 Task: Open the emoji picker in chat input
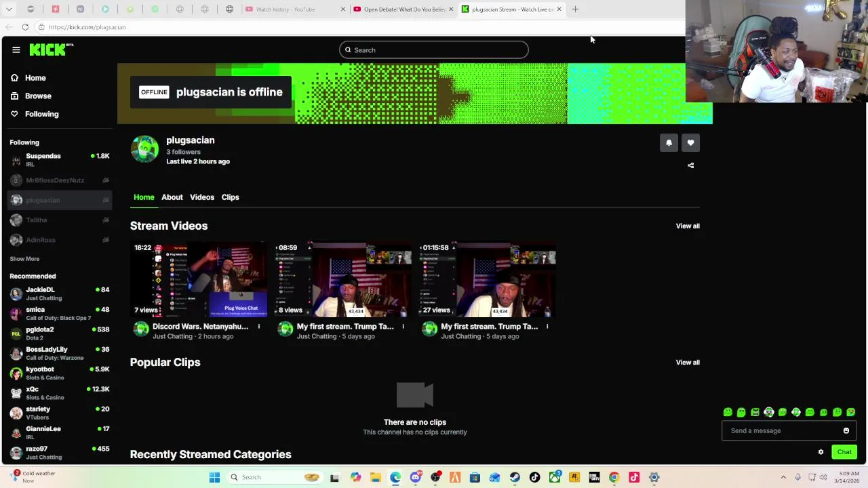(846, 430)
